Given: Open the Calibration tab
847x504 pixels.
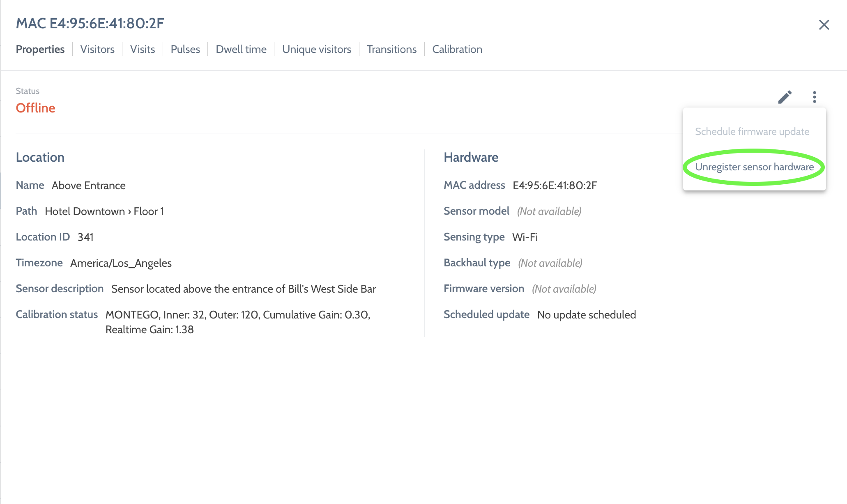Looking at the screenshot, I should click(x=457, y=49).
